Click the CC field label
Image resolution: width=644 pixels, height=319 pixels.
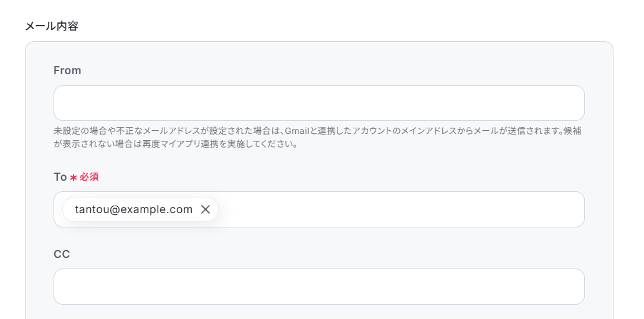62,254
